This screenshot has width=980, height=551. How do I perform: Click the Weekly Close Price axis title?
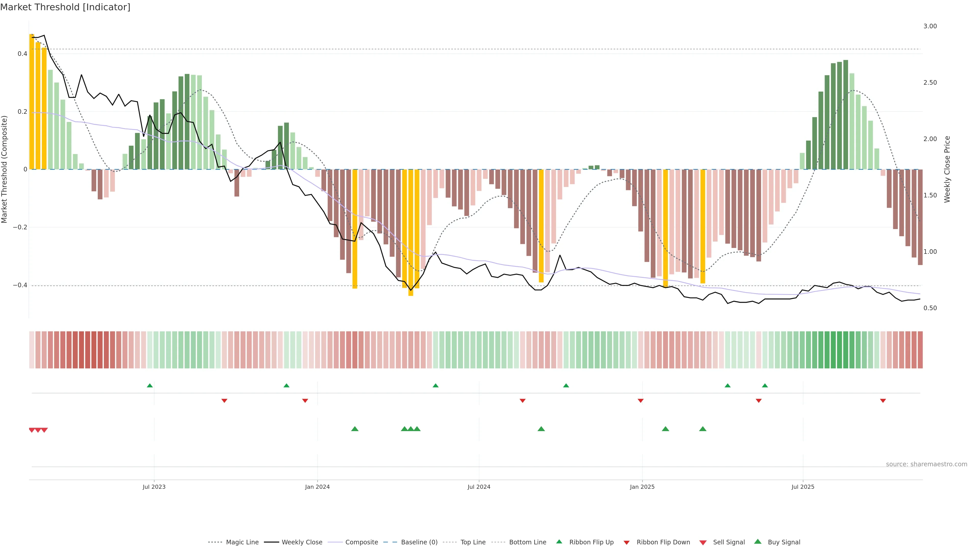947,169
